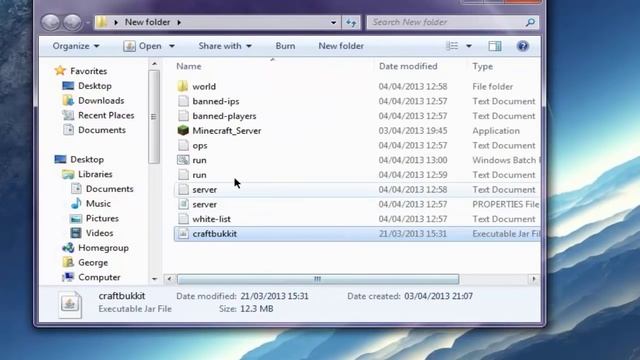The image size is (640, 360).
Task: Select Desktop under Favorites
Action: pyautogui.click(x=95, y=86)
